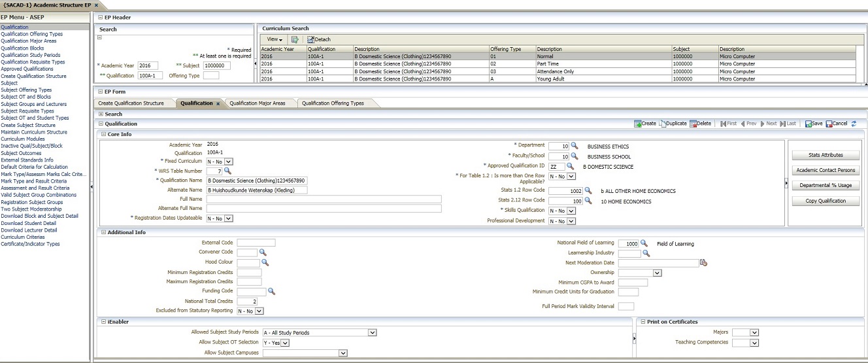868x363 pixels.
Task: Collapse the EP Header panel
Action: (99, 17)
